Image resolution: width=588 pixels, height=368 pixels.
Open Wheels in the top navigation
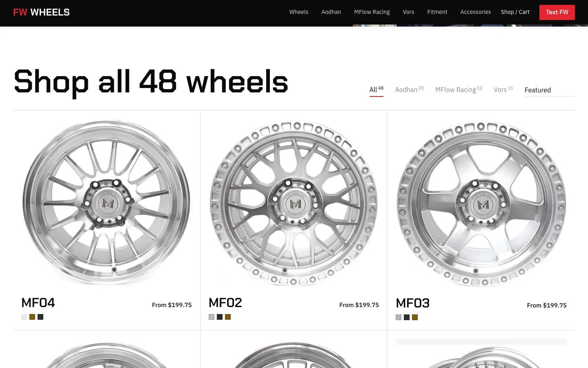[x=299, y=12]
